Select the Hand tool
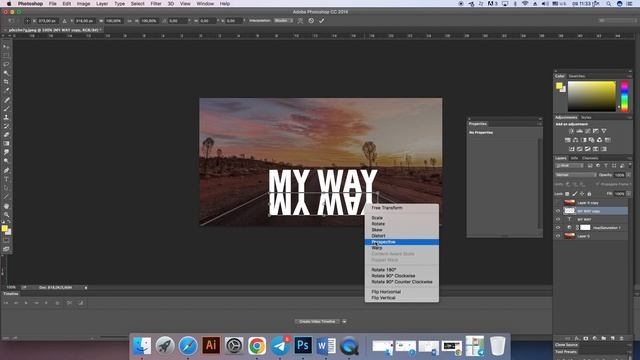Image resolution: width=640 pixels, height=360 pixels. coord(6,206)
